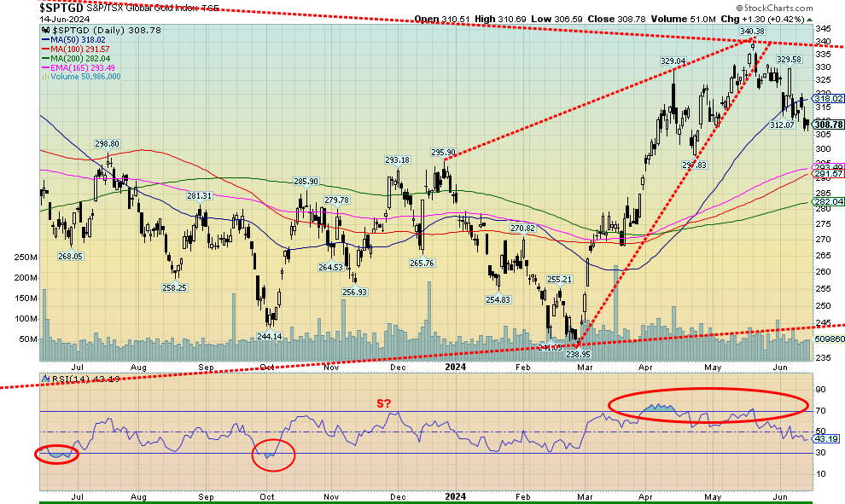Select the 329.04 April high label
845x504 pixels.
click(673, 61)
